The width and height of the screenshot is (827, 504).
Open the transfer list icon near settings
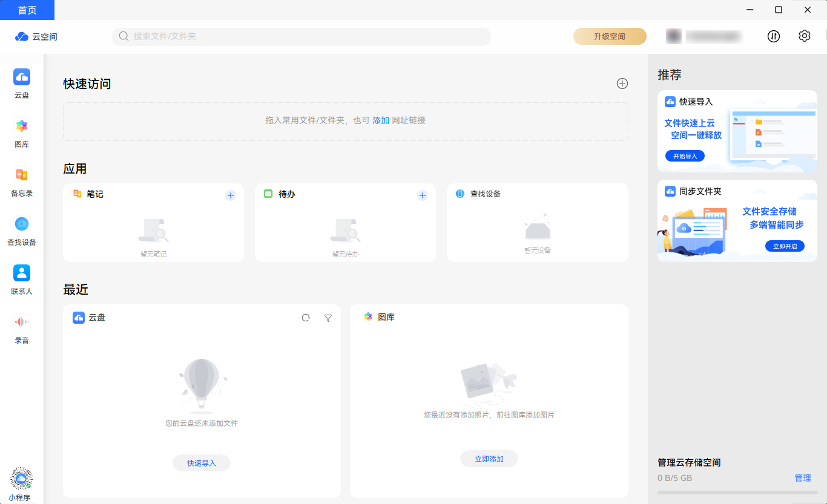[x=774, y=36]
